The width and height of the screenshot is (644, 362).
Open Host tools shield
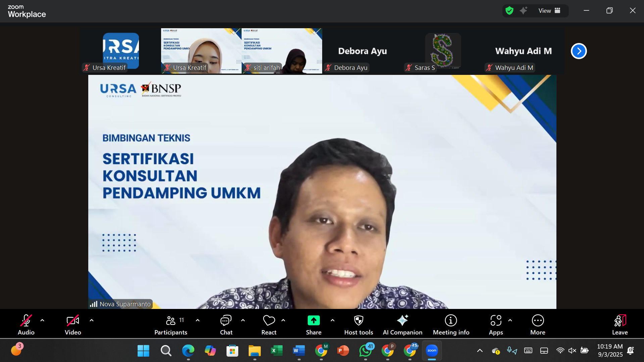click(x=358, y=324)
